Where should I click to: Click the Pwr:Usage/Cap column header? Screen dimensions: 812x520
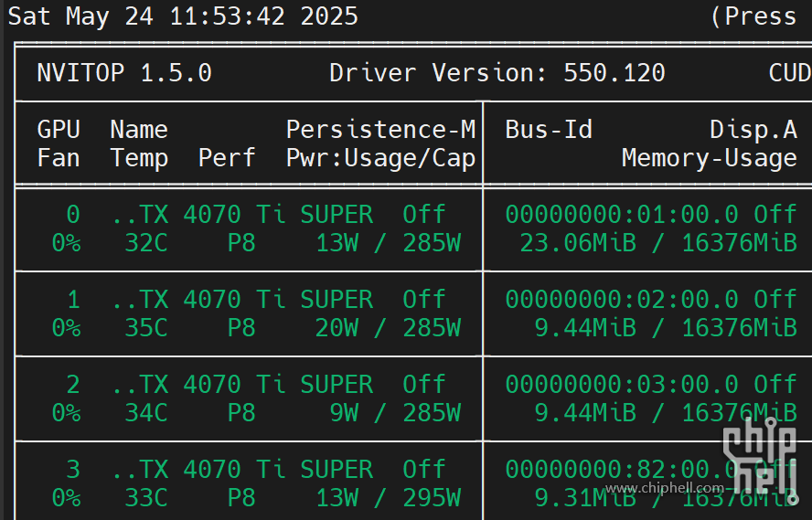pyautogui.click(x=380, y=158)
